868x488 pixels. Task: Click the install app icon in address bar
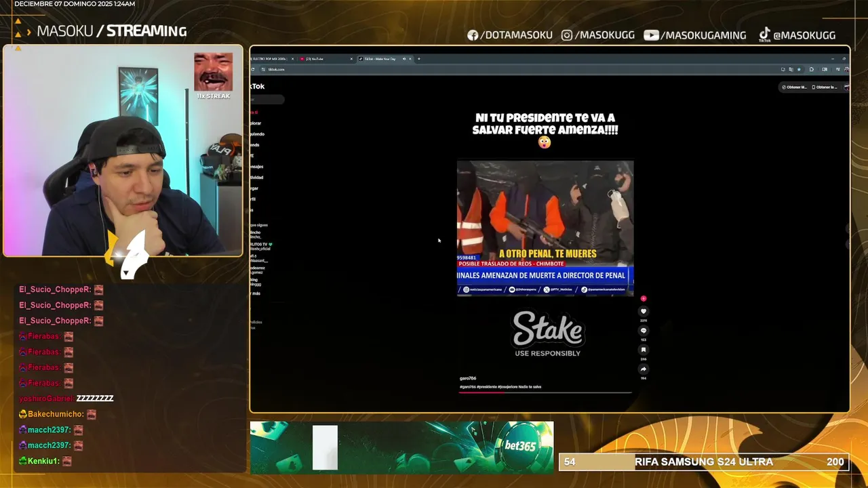[x=783, y=69]
